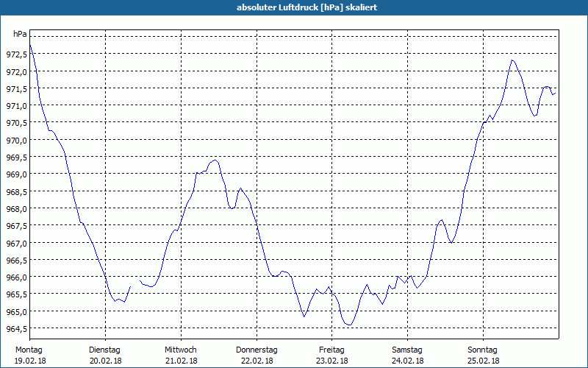
Task: Click the 972,5 axis value
Action: pos(17,54)
